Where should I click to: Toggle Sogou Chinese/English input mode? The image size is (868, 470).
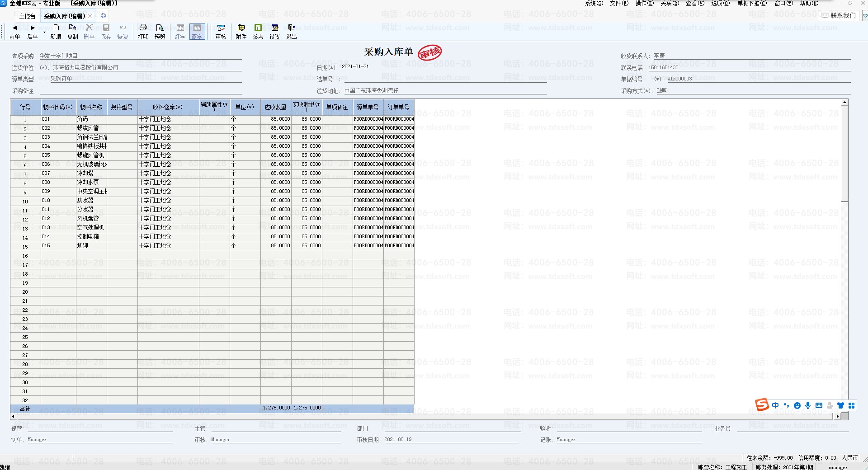click(775, 405)
